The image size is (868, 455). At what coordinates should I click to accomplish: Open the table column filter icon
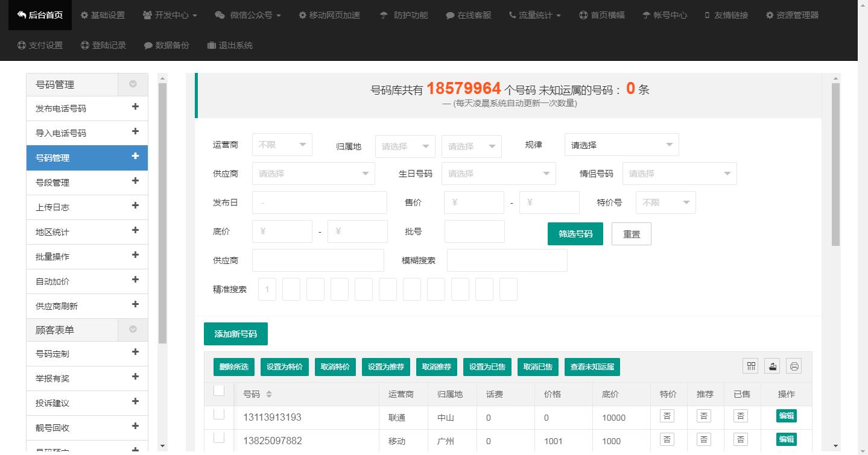[x=751, y=366]
